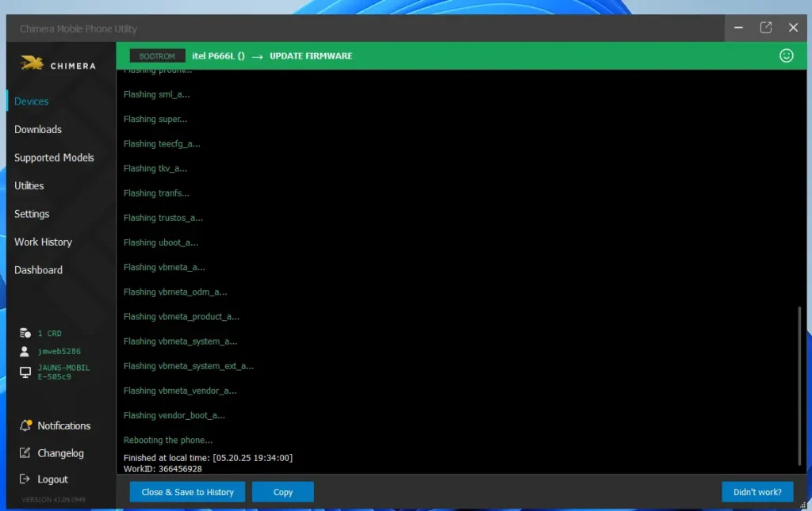The height and width of the screenshot is (511, 812).
Task: Click the credits coin icon
Action: click(x=25, y=333)
